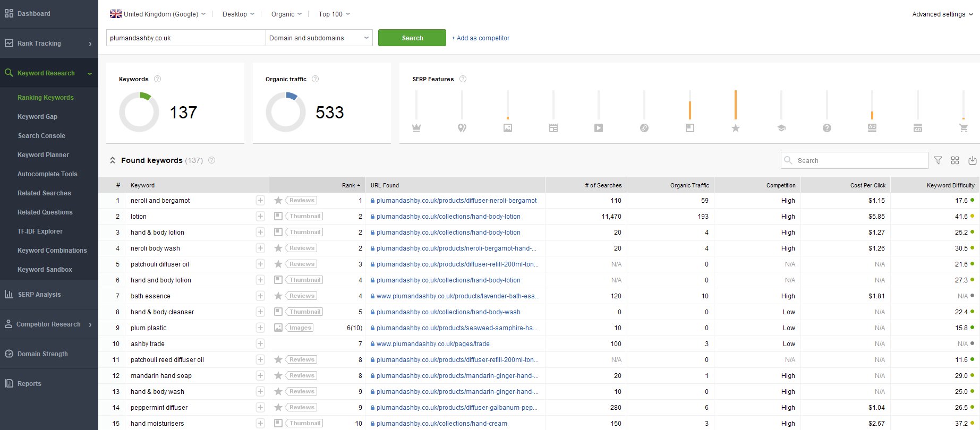Click the Dashboard sidebar icon

9,13
